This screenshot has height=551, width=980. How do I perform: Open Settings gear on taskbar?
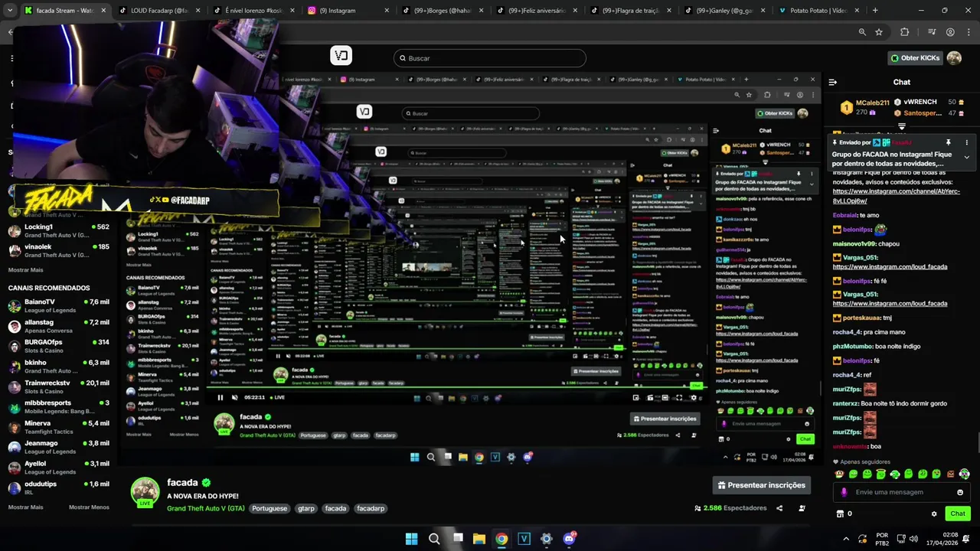pos(546,539)
